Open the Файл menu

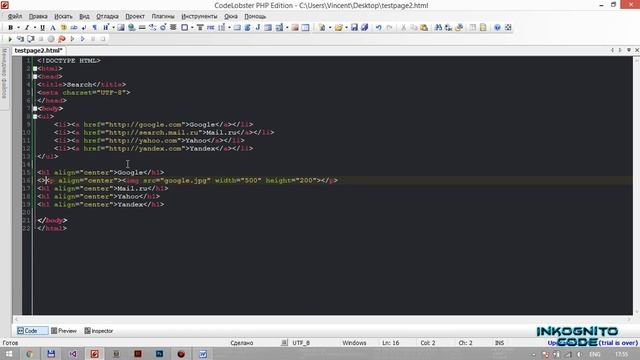tap(15, 16)
